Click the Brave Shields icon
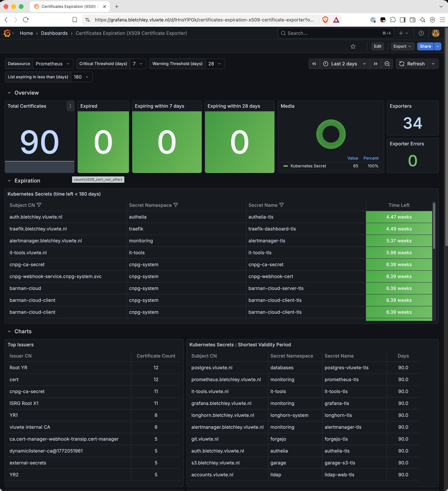The height and width of the screenshot is (491, 448). (325, 20)
